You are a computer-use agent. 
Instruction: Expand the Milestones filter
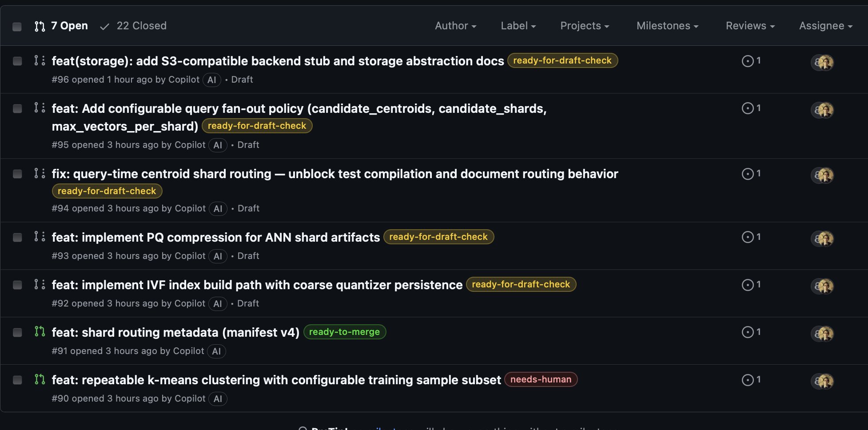click(x=666, y=26)
